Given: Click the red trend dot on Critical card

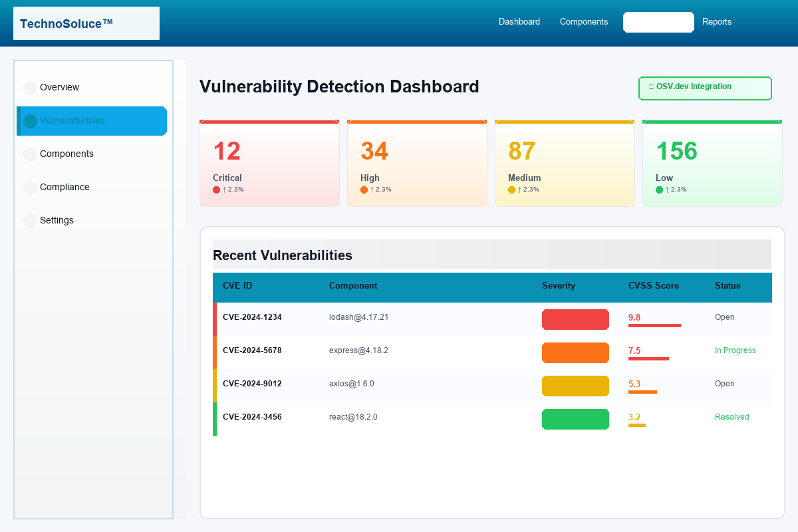Looking at the screenshot, I should coord(216,189).
